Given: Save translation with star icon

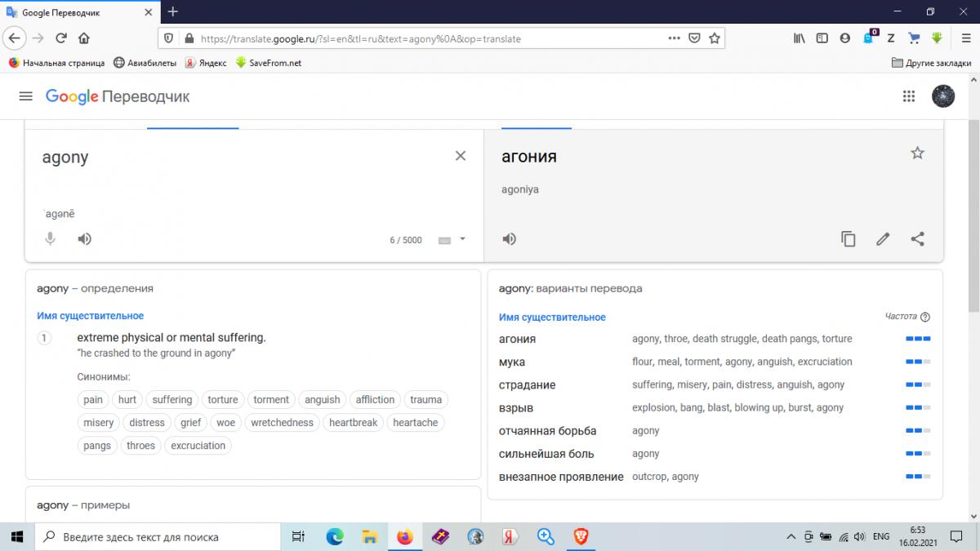Looking at the screenshot, I should pyautogui.click(x=917, y=153).
